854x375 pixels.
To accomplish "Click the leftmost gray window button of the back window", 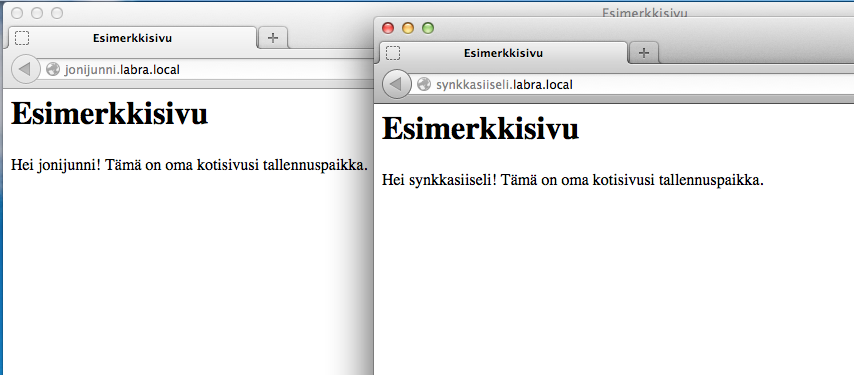I will point(17,13).
